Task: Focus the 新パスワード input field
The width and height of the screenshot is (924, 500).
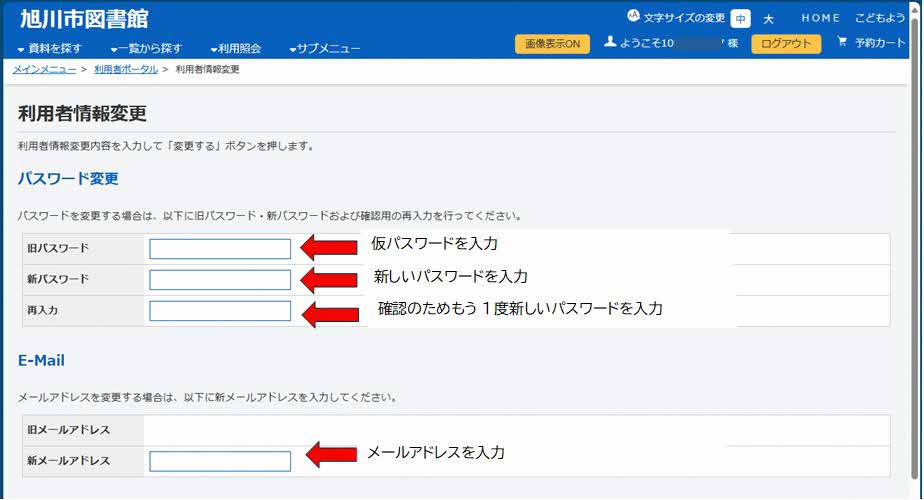Action: tap(220, 280)
